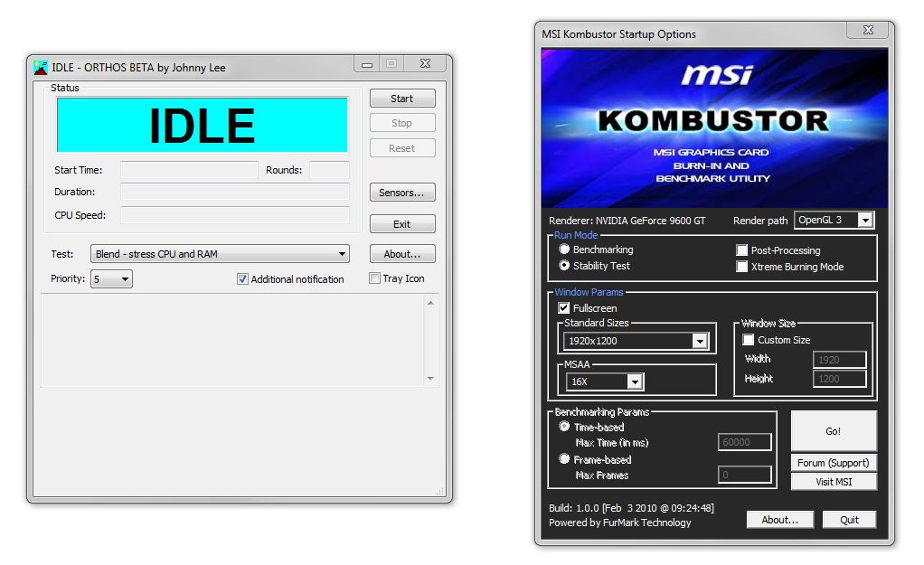
Task: Quit MSI Kombustor
Action: 849,520
